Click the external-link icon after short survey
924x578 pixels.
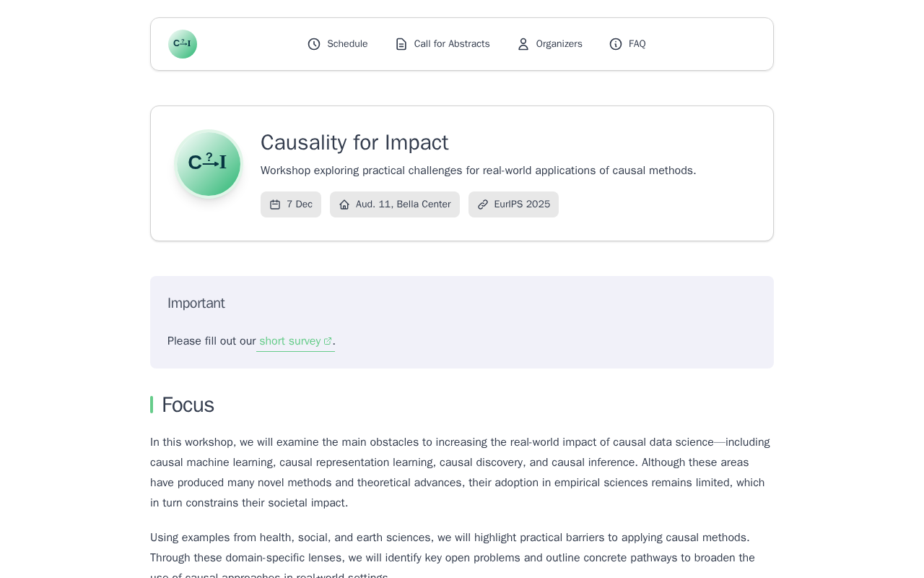328,341
